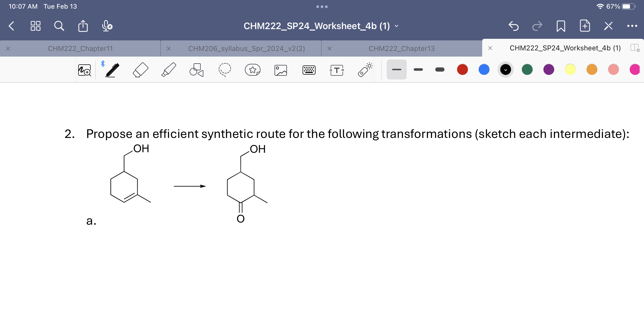
Task: Open the Elements sticker tool
Action: coord(253,70)
